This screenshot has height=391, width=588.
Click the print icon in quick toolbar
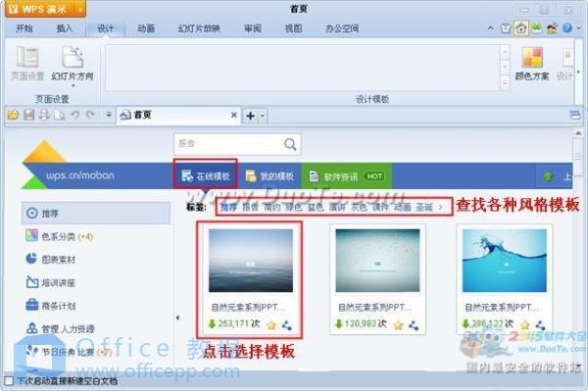click(44, 115)
